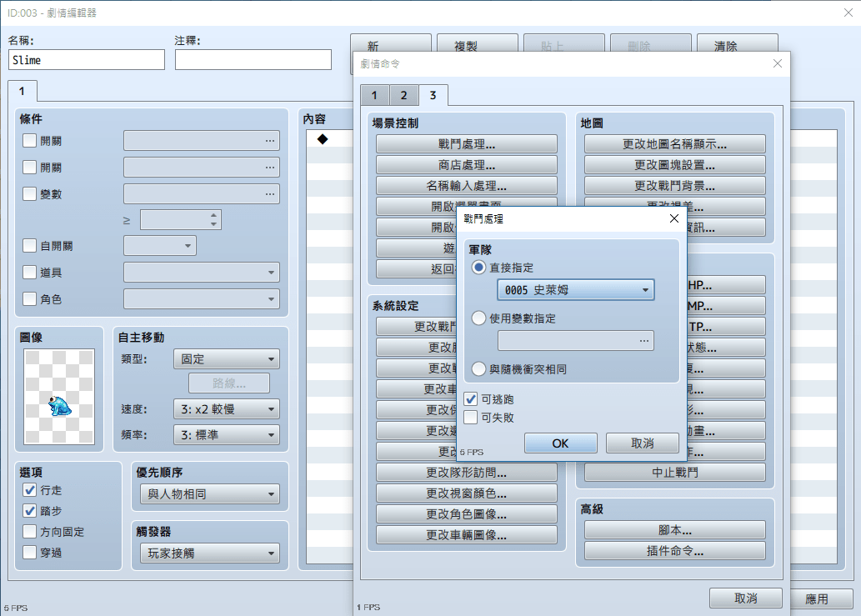Switch to tab 2 in 劇情命令
The height and width of the screenshot is (616, 861).
(x=403, y=95)
